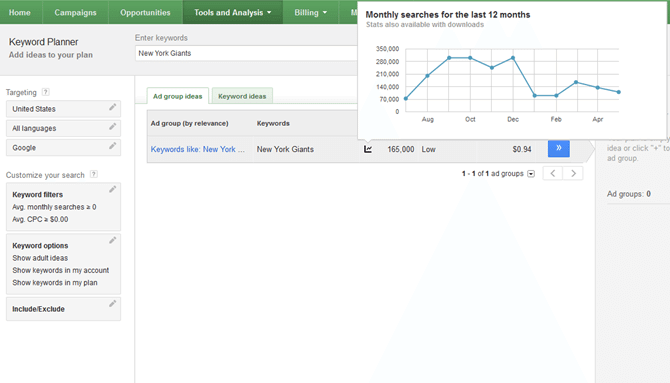This screenshot has width=670, height=383.
Task: Edit Include/Exclude with pencil icon
Action: point(112,303)
